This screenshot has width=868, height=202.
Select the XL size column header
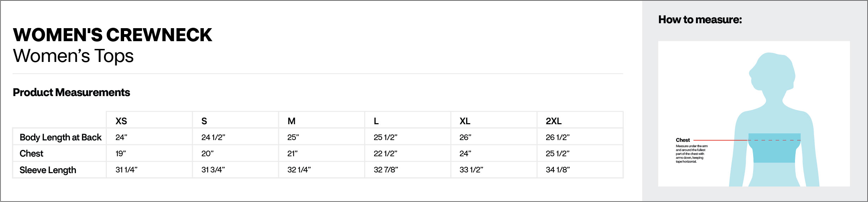465,121
